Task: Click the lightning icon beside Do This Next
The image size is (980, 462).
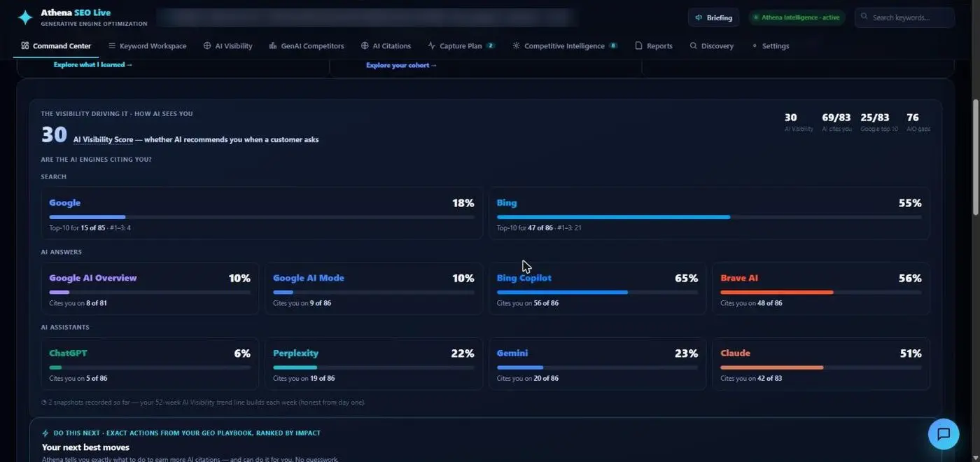Action: [45, 433]
